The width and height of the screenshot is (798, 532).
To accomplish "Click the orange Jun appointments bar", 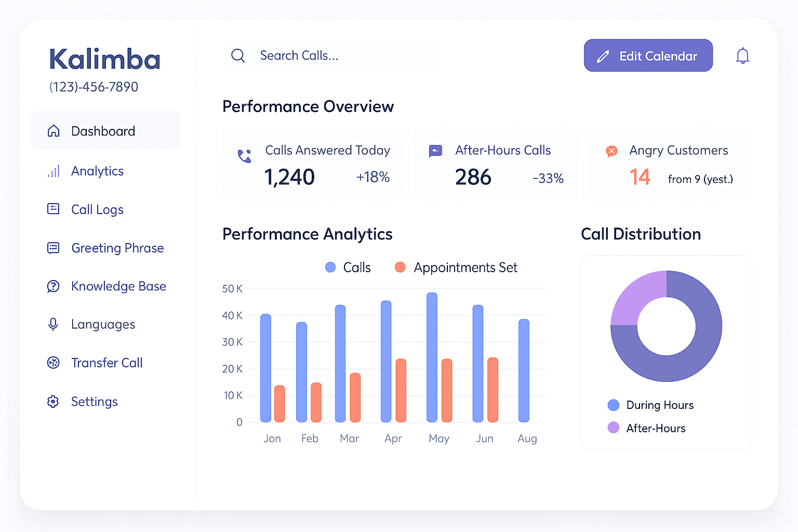I will pyautogui.click(x=493, y=390).
